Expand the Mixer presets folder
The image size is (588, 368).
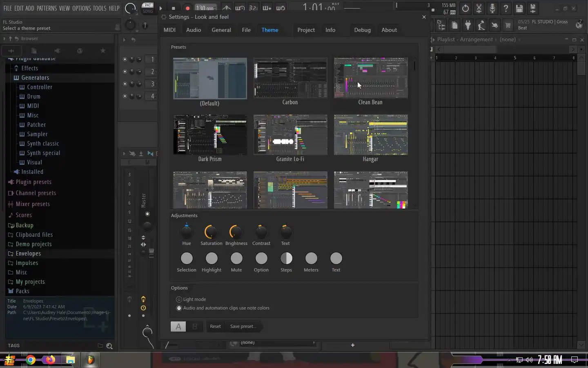pos(33,204)
